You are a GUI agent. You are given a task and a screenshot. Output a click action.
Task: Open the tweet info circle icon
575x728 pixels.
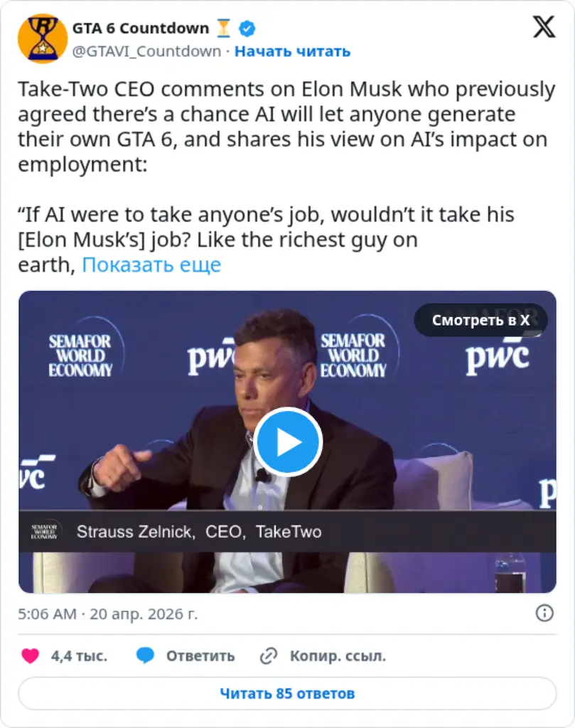coord(544,614)
